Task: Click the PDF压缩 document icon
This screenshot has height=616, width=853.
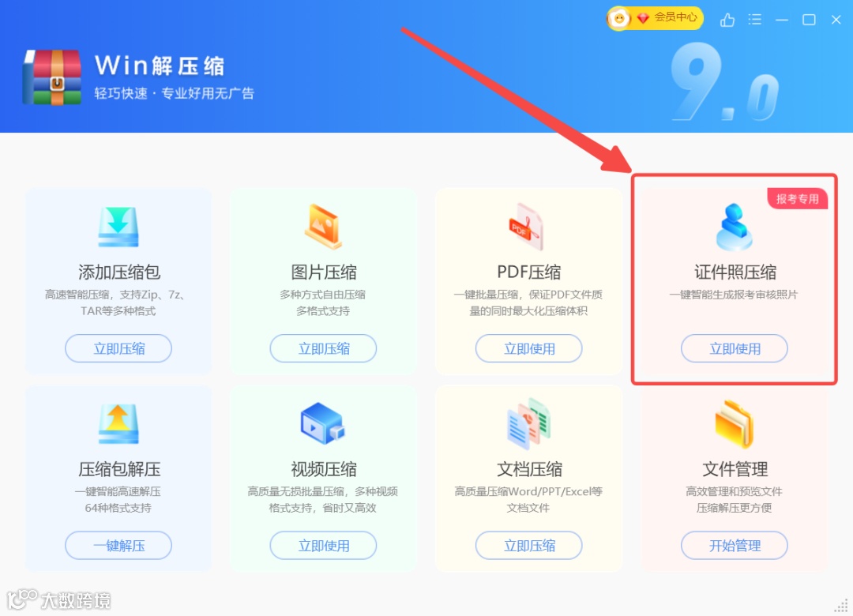Action: [527, 227]
